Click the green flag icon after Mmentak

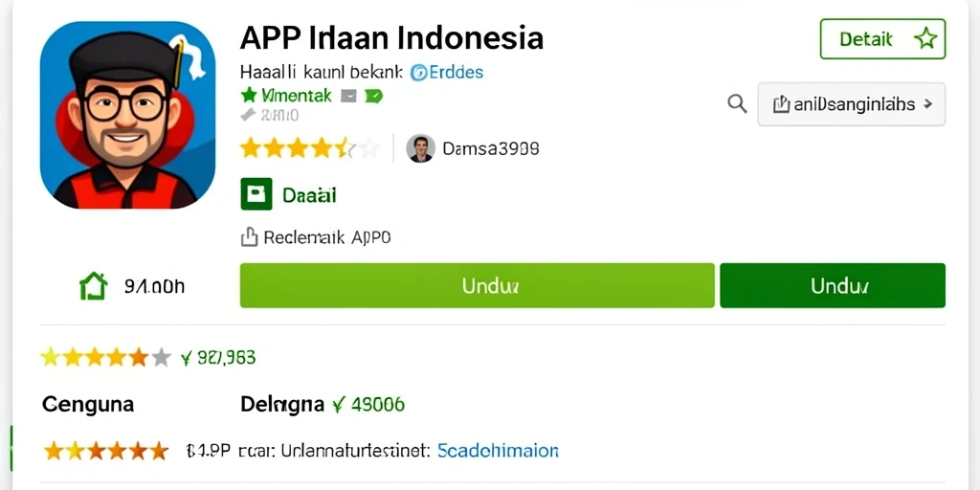pyautogui.click(x=373, y=96)
